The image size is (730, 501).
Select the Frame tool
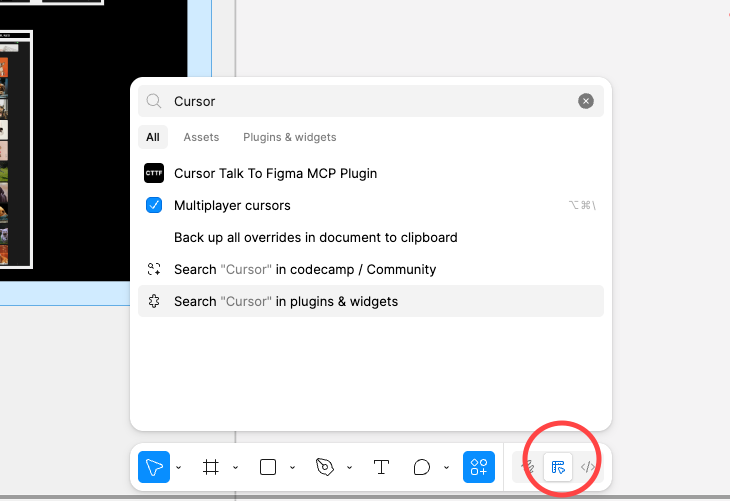[211, 467]
